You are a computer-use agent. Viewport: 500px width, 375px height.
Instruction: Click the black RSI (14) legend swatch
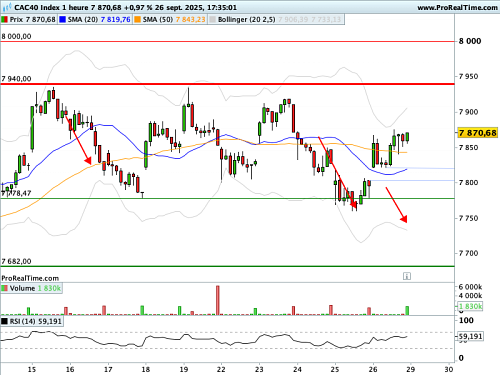tap(5, 321)
